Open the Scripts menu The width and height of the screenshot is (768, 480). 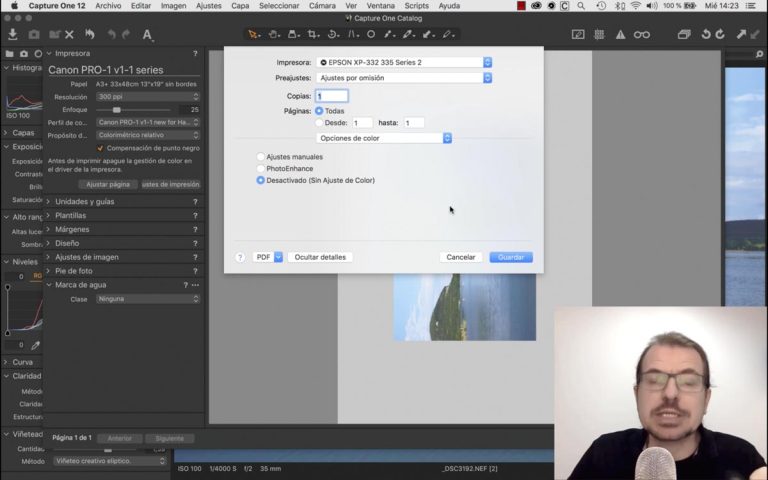416,6
